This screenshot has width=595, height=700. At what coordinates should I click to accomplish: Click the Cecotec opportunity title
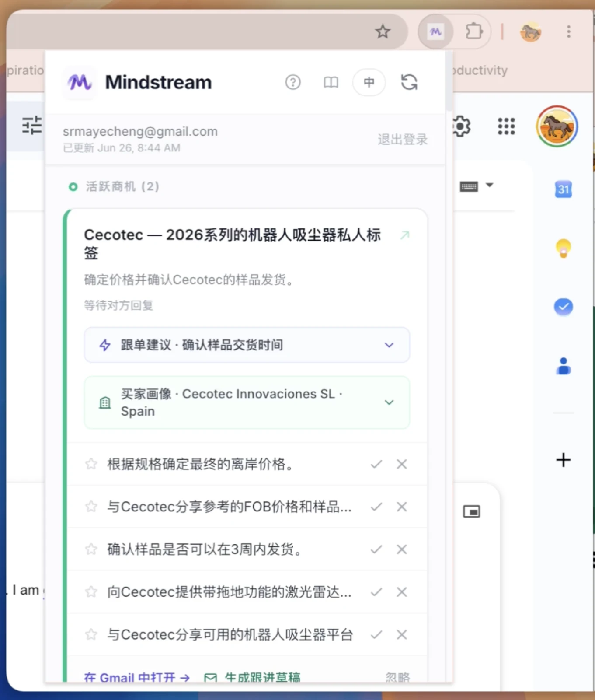point(233,244)
